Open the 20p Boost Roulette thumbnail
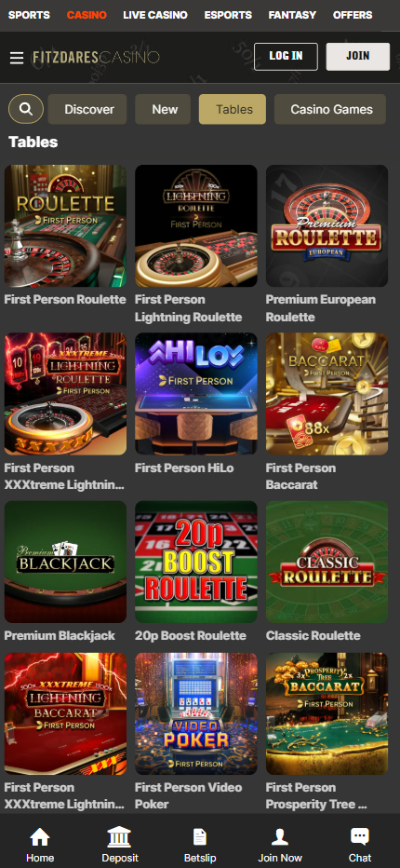This screenshot has height=868, width=400. click(196, 562)
